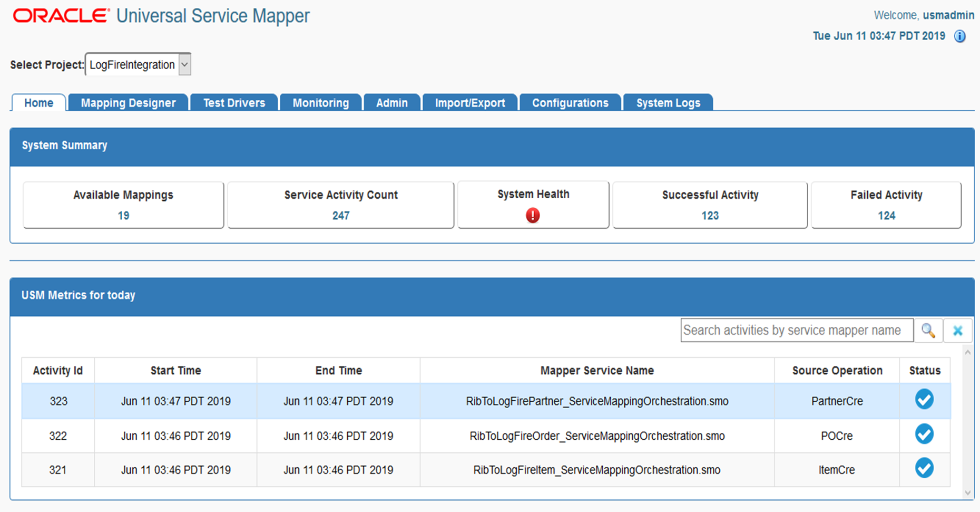Click the Successful Activity count 123
Screen dimensions: 980x512
[x=710, y=216]
